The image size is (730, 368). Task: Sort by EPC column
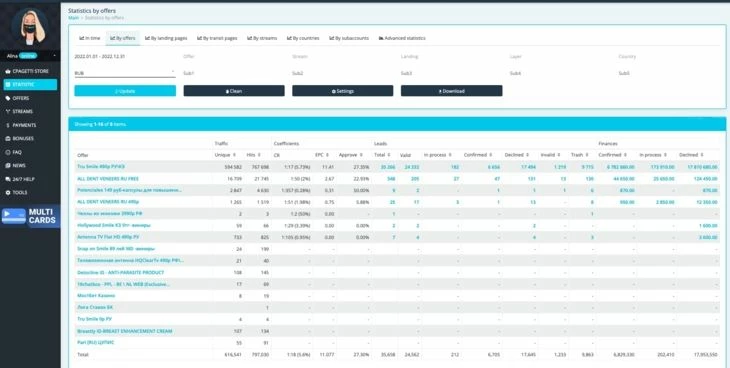tap(322, 155)
